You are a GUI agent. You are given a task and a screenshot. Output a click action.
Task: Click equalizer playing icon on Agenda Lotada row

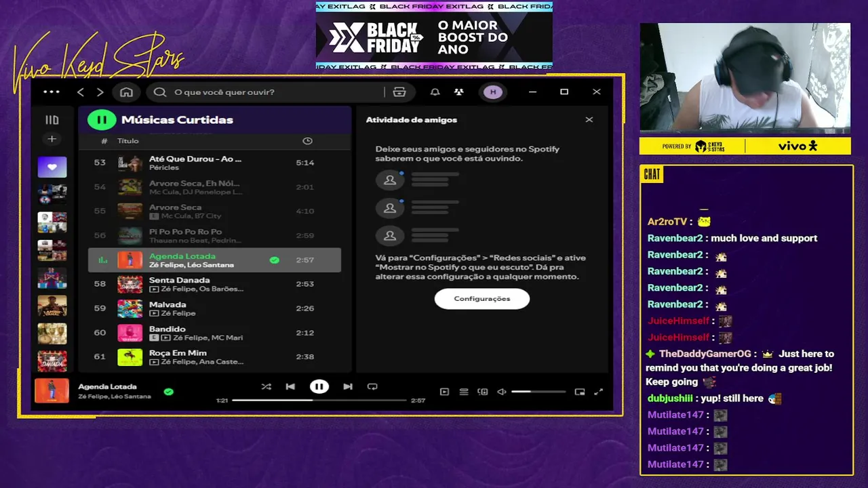pyautogui.click(x=103, y=260)
